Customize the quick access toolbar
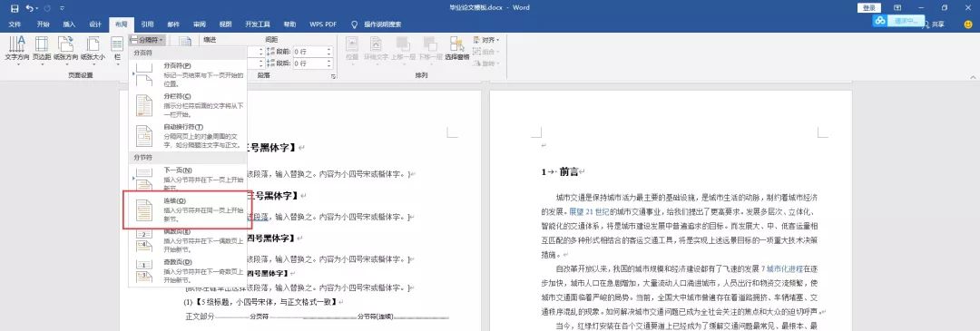This screenshot has height=331, width=980. 62,8
